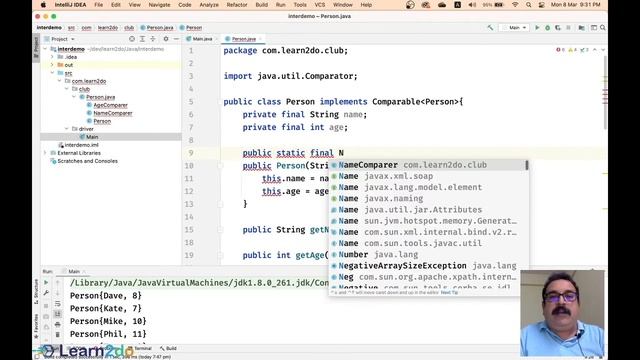This screenshot has height=360, width=640.
Task: Click the Stop icon in main toolbar
Action: 568,28
